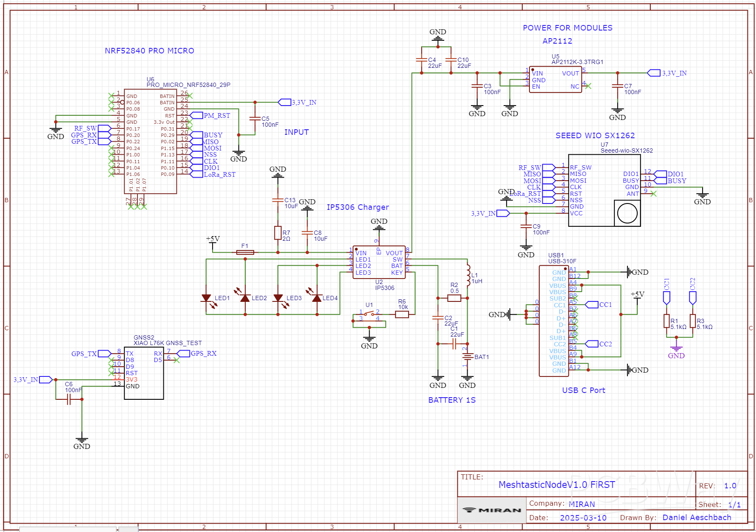The height and width of the screenshot is (532, 756).
Task: Select the PM_RST net port flag
Action: pos(196,115)
